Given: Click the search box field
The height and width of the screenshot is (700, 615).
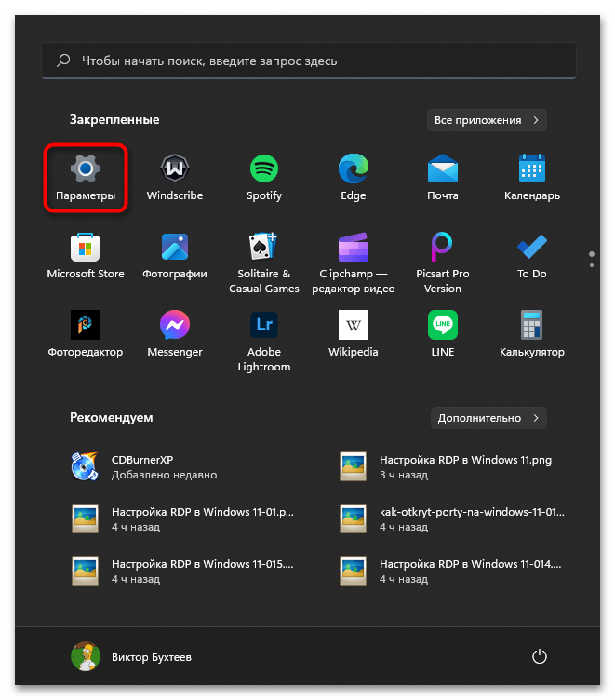Looking at the screenshot, I should click(x=308, y=61).
